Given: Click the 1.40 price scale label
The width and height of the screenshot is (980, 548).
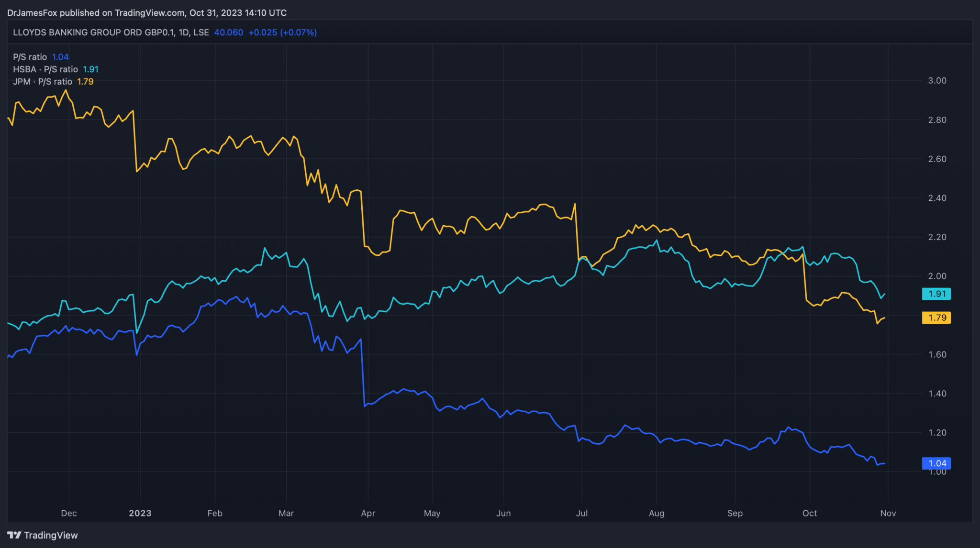Looking at the screenshot, I should [937, 394].
